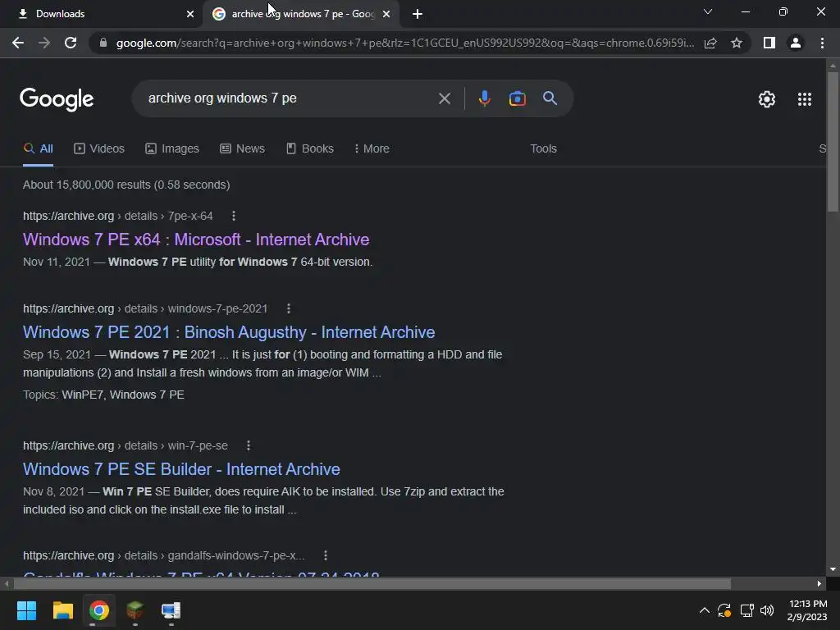Open the Chrome profile menu
Screen dimensions: 840x630
(x=796, y=43)
